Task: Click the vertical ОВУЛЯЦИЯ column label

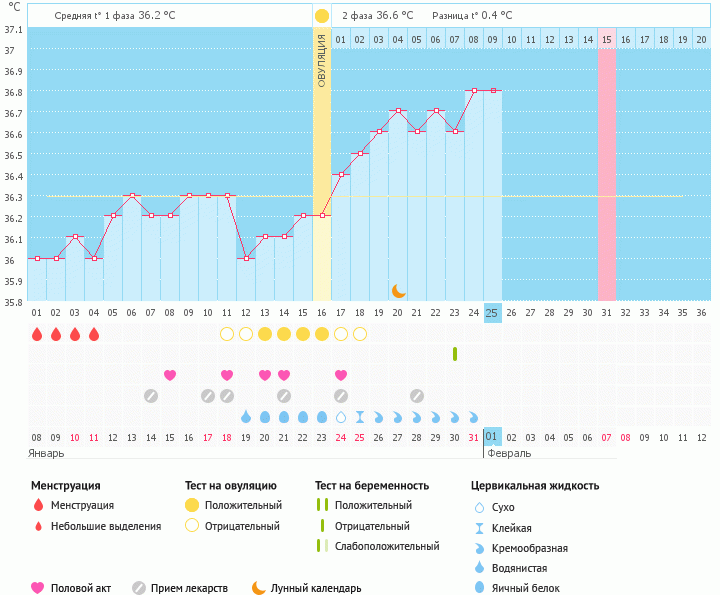Action: [x=321, y=60]
